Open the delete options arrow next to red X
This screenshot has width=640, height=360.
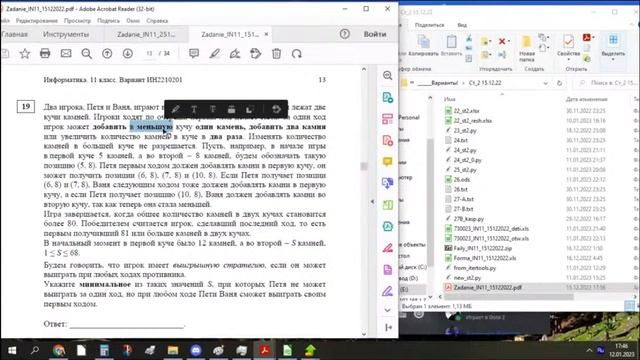coord(509,41)
